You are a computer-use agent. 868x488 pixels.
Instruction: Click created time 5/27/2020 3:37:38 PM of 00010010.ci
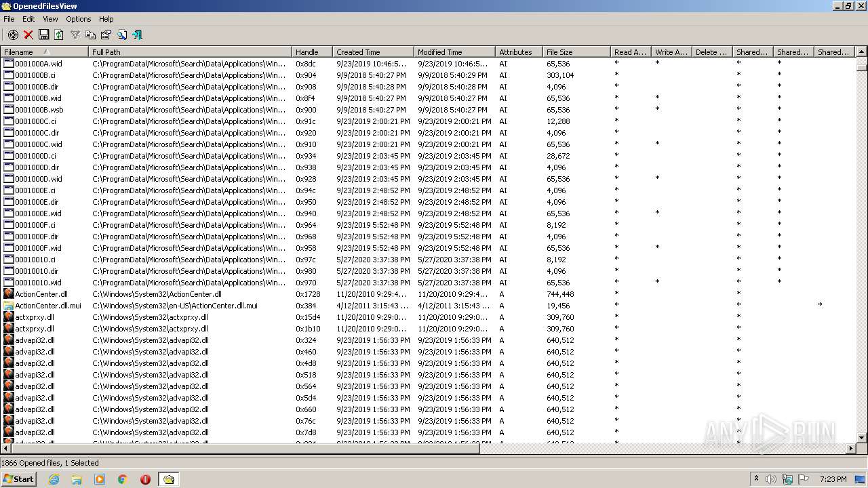coord(373,259)
